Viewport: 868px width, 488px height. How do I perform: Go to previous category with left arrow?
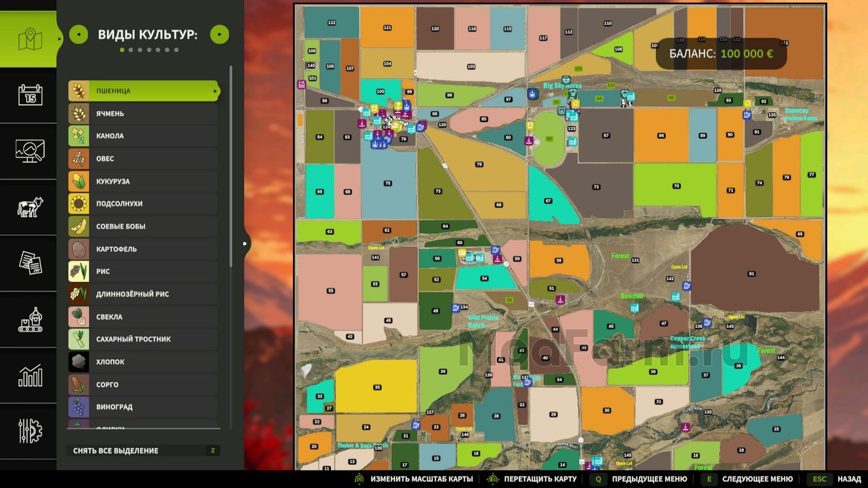79,34
